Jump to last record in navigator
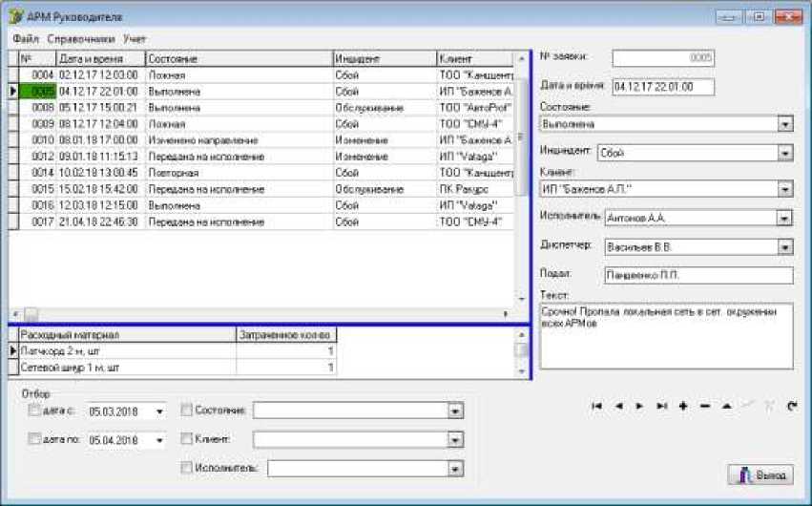 click(662, 406)
